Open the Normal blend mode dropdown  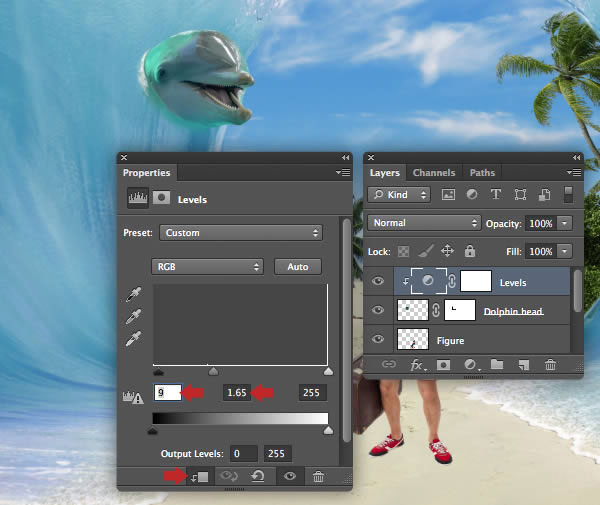(424, 223)
